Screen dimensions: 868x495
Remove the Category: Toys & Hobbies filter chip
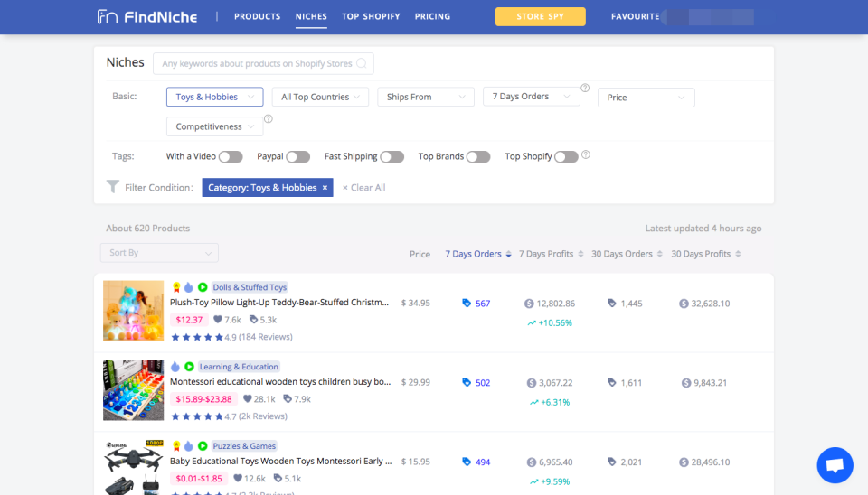pyautogui.click(x=325, y=188)
